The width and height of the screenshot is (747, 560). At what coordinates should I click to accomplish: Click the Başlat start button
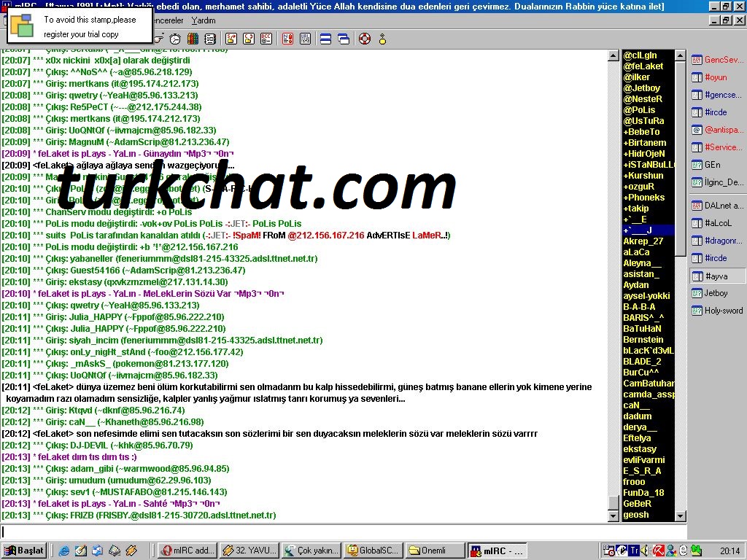pyautogui.click(x=25, y=551)
